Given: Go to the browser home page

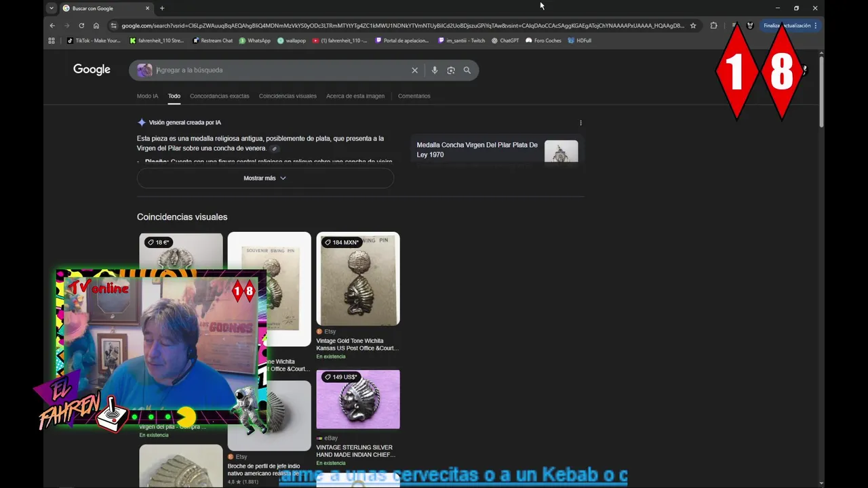Looking at the screenshot, I should (96, 26).
